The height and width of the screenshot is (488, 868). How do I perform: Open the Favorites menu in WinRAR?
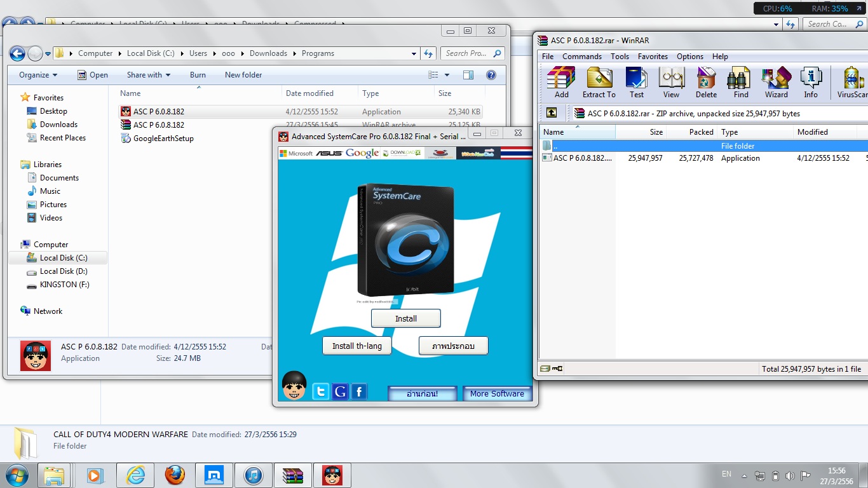(653, 57)
